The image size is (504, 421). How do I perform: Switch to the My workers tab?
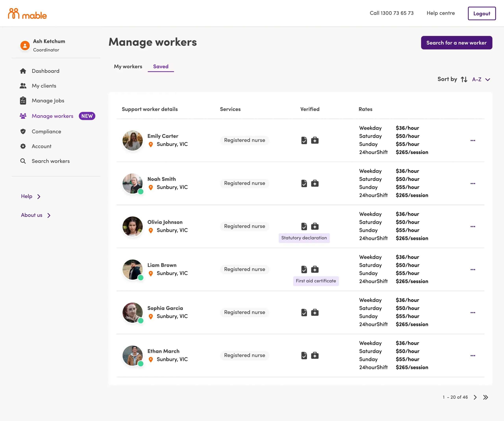point(128,67)
